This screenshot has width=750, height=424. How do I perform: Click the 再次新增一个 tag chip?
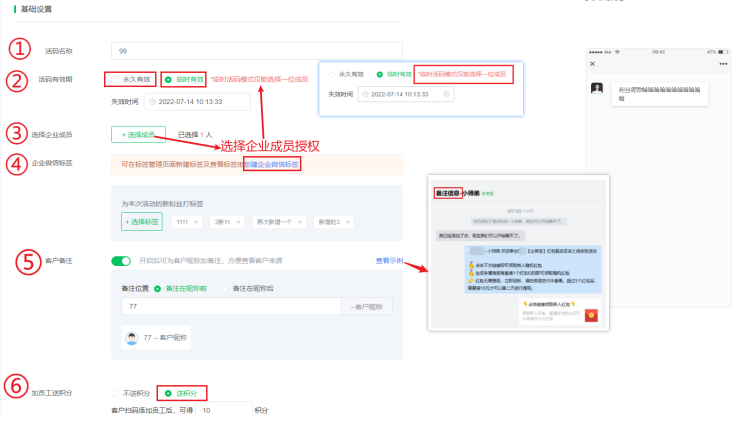click(x=279, y=222)
